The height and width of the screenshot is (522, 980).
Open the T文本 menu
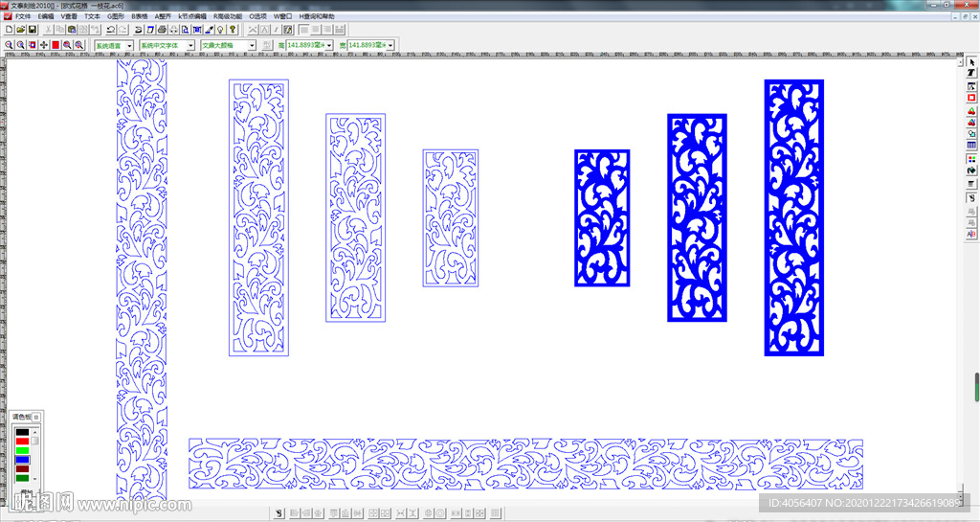(92, 16)
